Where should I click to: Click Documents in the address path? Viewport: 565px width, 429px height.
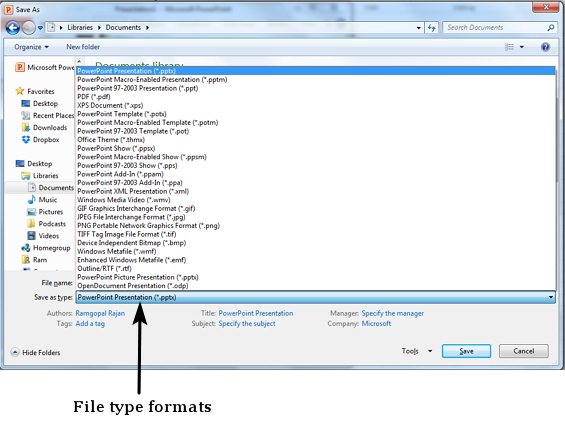click(123, 27)
